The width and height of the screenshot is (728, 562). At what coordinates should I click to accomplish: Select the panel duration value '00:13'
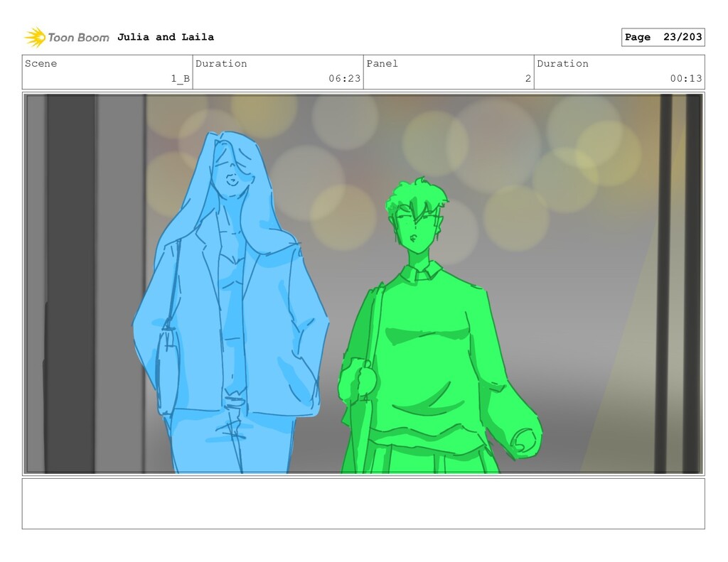click(x=686, y=78)
